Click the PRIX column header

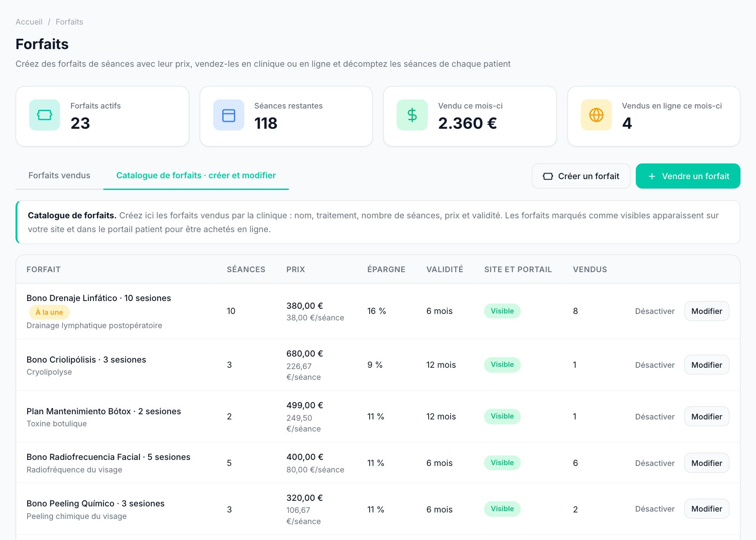(296, 269)
